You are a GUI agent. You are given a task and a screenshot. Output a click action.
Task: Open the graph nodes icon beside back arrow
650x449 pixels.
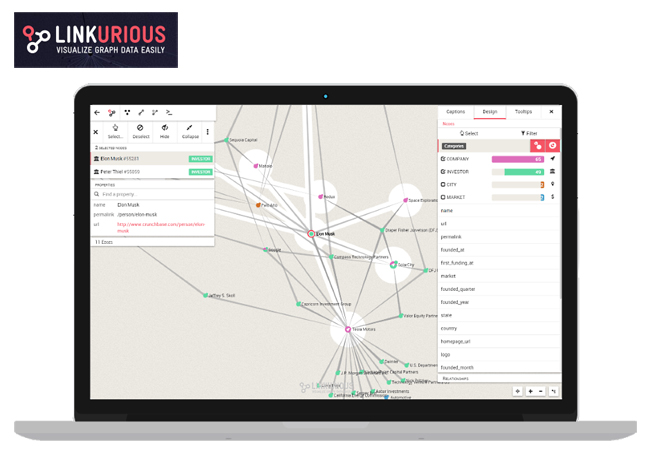[x=112, y=112]
